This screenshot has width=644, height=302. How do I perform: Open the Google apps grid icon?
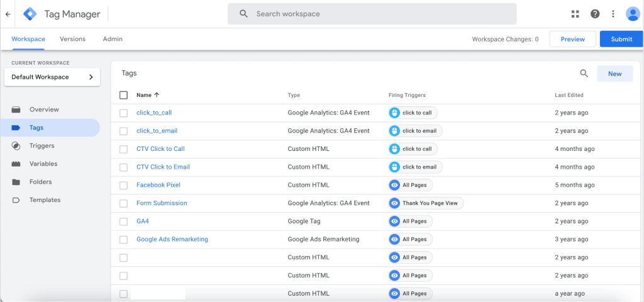pos(575,14)
